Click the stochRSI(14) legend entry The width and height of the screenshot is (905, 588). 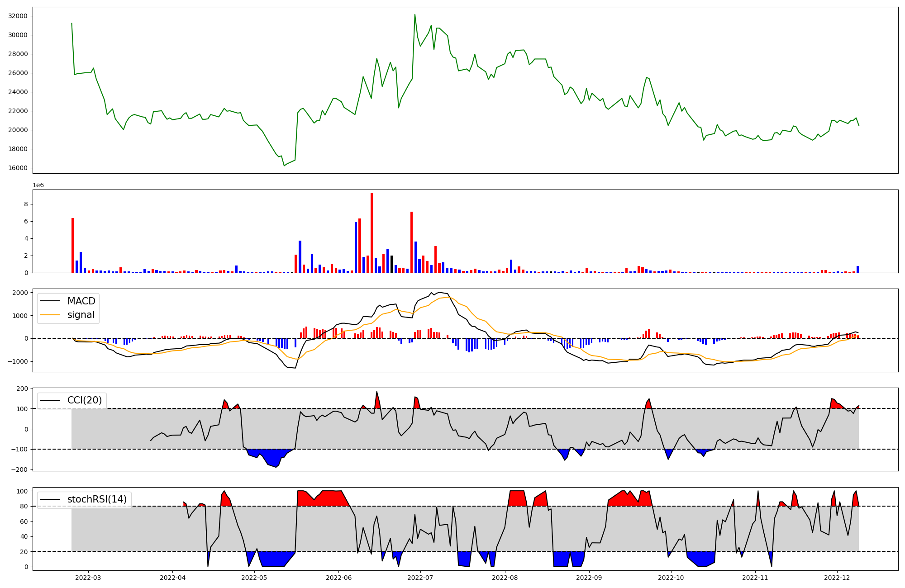[97, 499]
